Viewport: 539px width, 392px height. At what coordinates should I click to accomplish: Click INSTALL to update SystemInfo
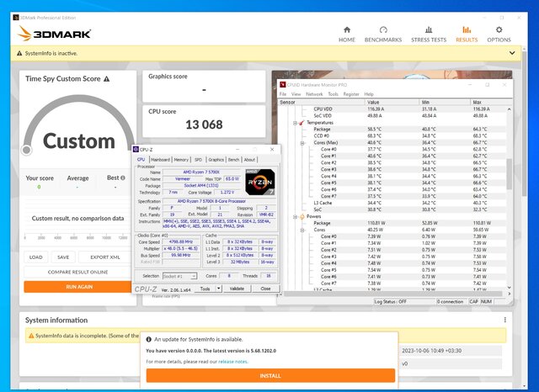click(269, 376)
